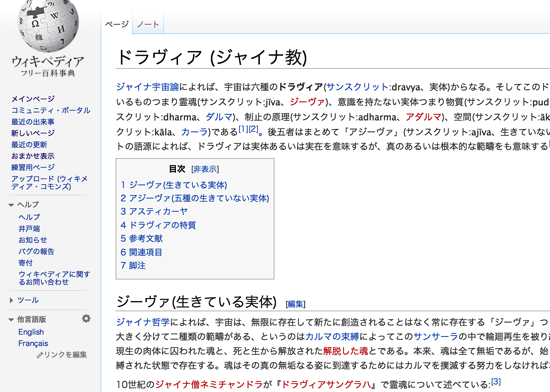Open red link ドラヴィアサングラハ
This screenshot has width=550, height=392.
(x=326, y=385)
